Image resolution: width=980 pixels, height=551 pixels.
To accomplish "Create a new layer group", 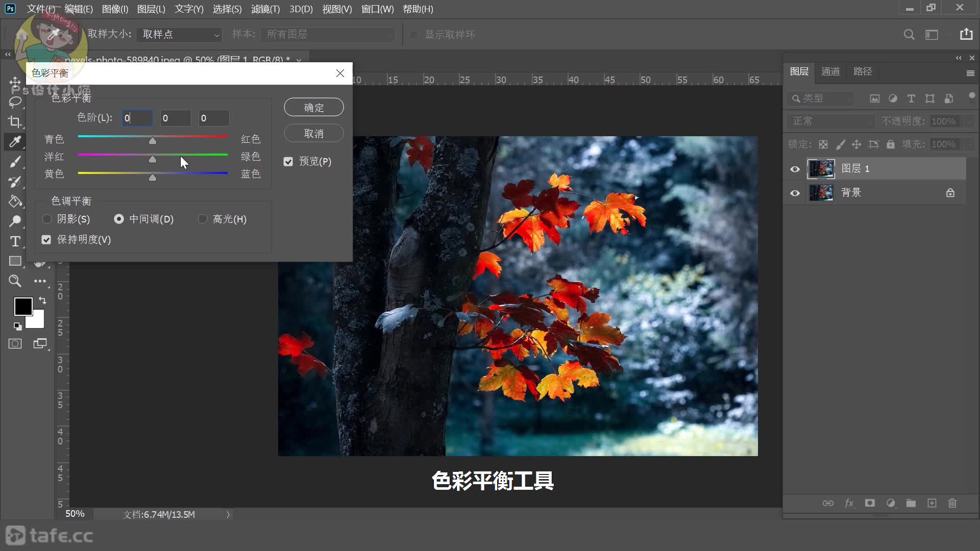I will pos(911,503).
